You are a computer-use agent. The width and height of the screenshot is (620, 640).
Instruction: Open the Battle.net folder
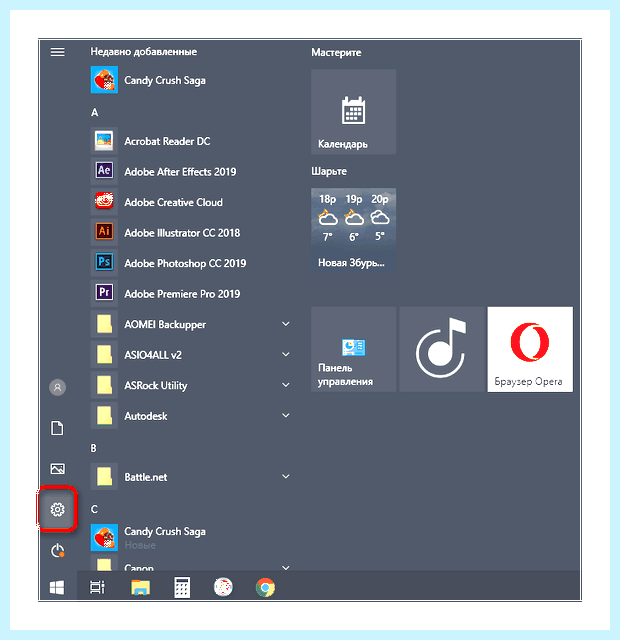(190, 477)
